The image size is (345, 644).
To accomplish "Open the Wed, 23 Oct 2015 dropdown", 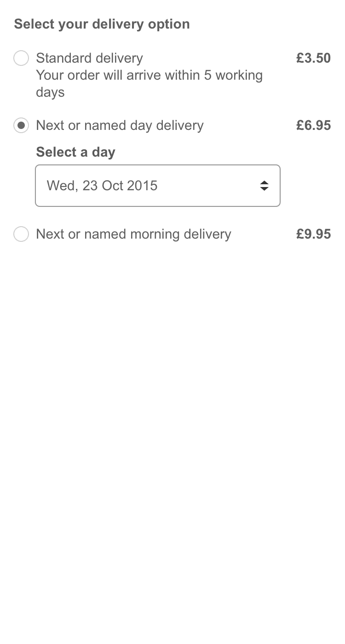I will click(157, 186).
